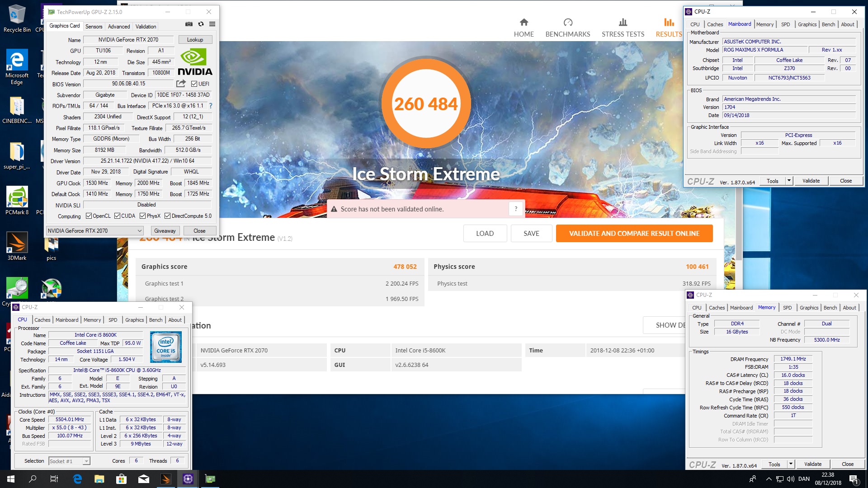Click taskbar search magnifier icon

(x=33, y=479)
